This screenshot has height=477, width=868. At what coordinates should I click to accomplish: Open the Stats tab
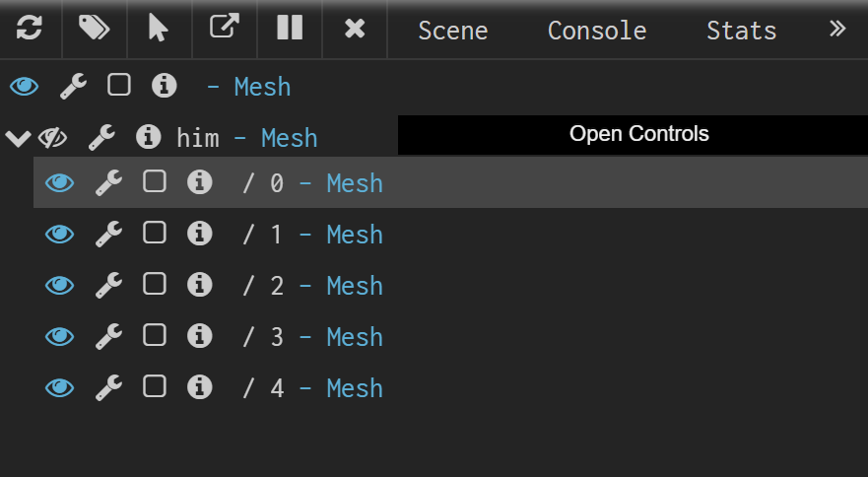coord(742,31)
